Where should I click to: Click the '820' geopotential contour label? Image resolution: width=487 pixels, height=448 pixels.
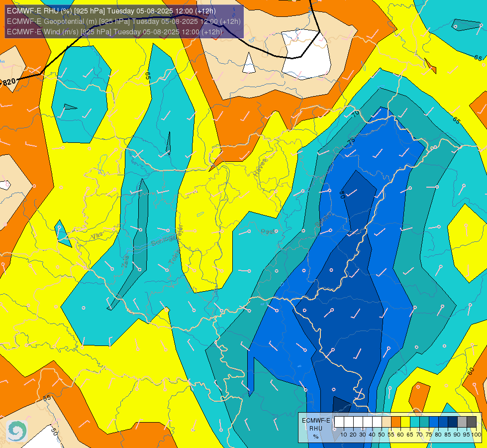9,82
